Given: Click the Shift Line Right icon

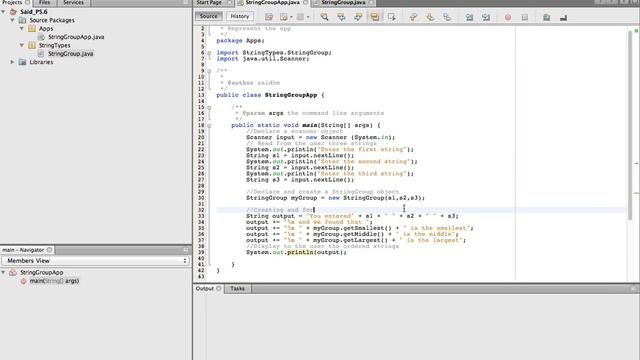Looking at the screenshot, I should coord(486,17).
